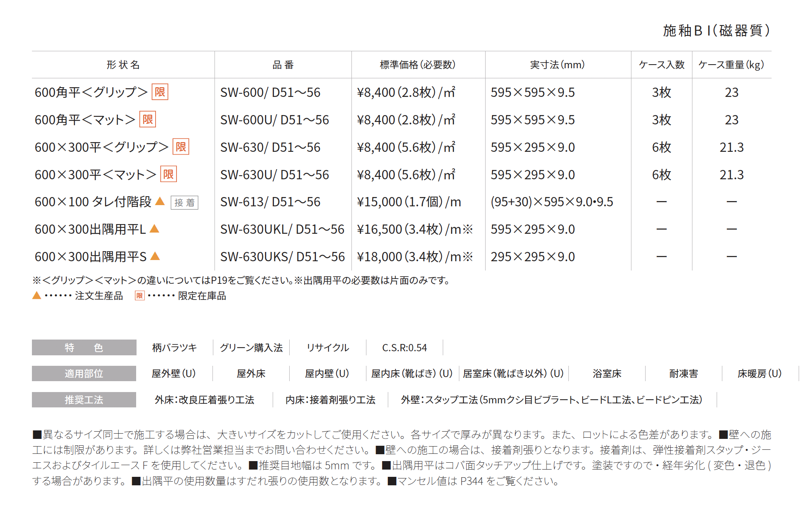Click the 施釉BⅠ(磁器質) heading

coord(716,31)
